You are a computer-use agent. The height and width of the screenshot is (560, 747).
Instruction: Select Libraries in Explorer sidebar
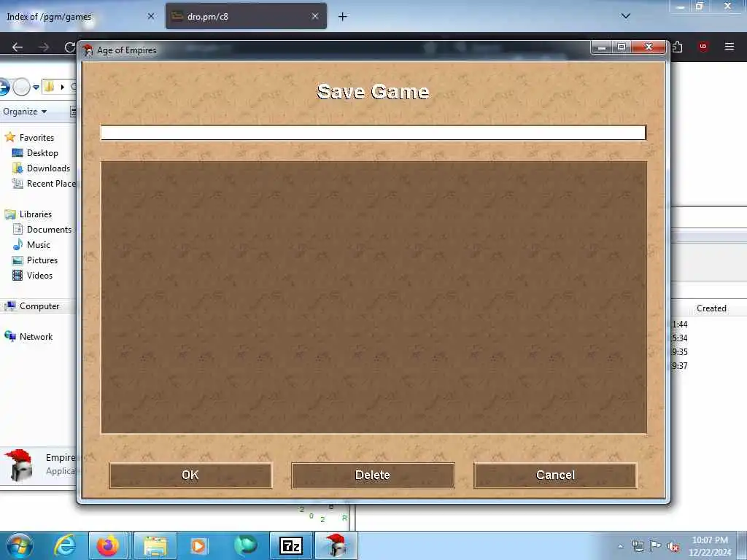[35, 214]
